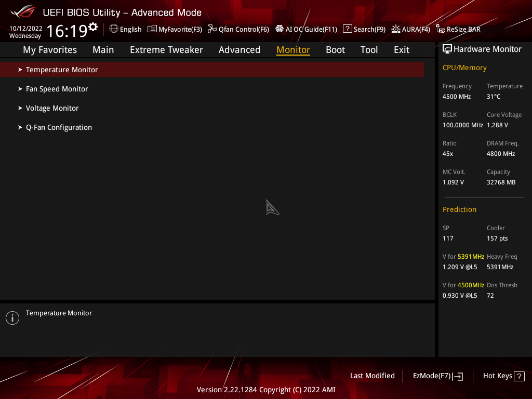Open Hot Keys text
The width and height of the screenshot is (532, 399).
click(497, 376)
